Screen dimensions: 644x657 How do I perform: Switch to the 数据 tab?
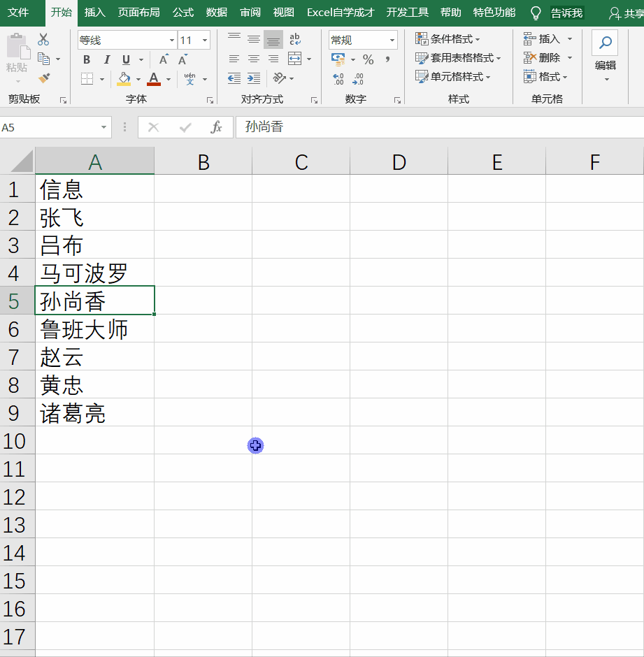coord(217,13)
